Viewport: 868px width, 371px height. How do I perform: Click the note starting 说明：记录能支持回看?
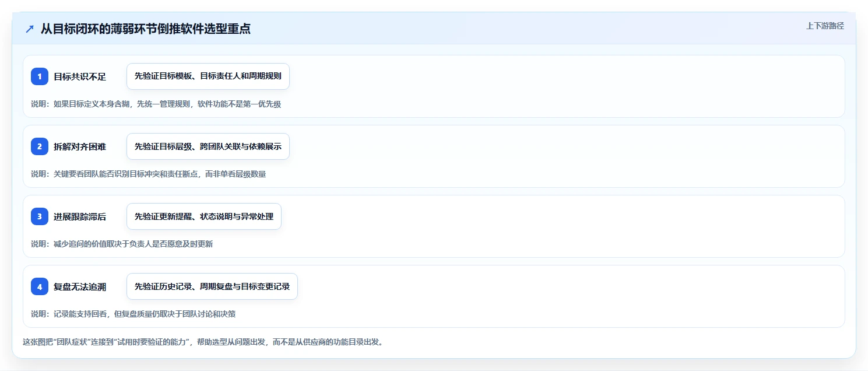click(133, 314)
